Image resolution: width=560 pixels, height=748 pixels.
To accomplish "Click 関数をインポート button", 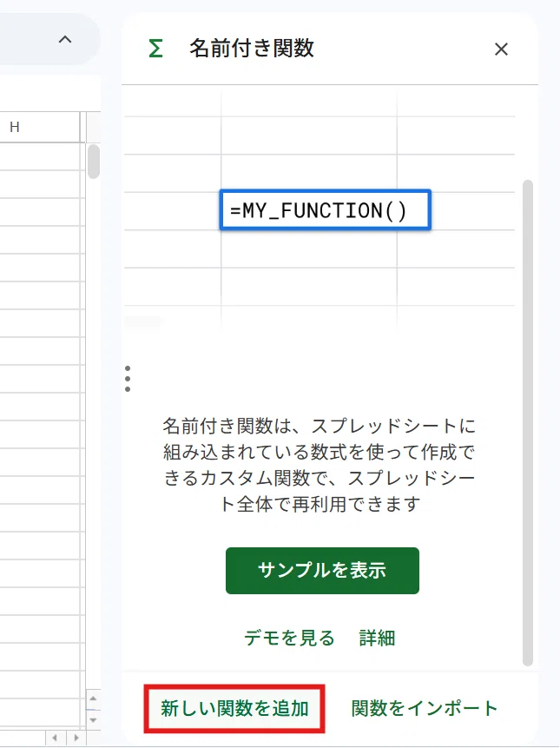I will (425, 708).
